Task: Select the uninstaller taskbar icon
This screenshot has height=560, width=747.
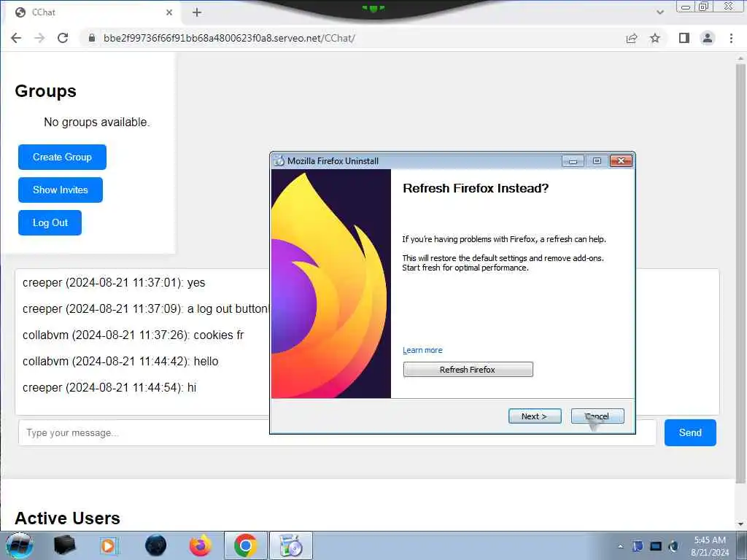Action: tap(291, 545)
